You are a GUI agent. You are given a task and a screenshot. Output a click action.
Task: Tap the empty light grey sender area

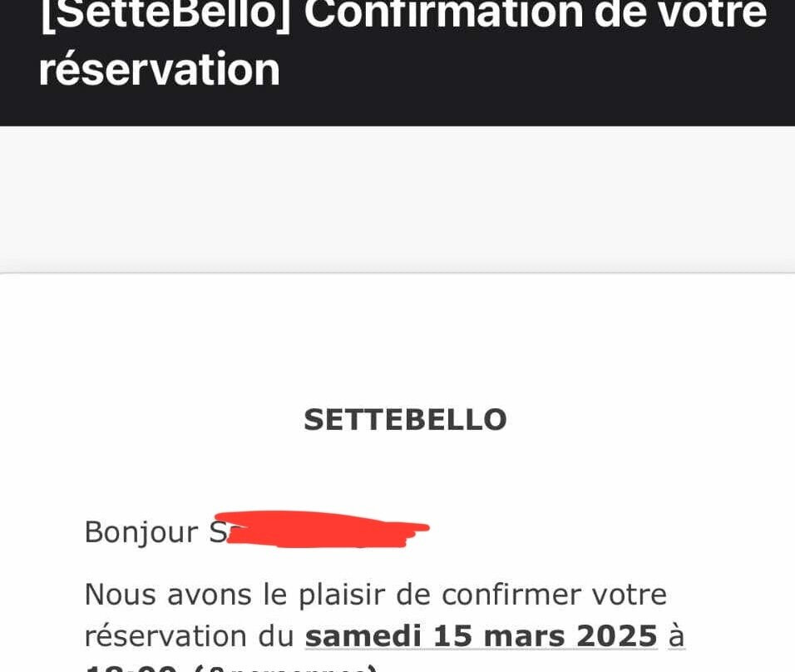tap(397, 200)
